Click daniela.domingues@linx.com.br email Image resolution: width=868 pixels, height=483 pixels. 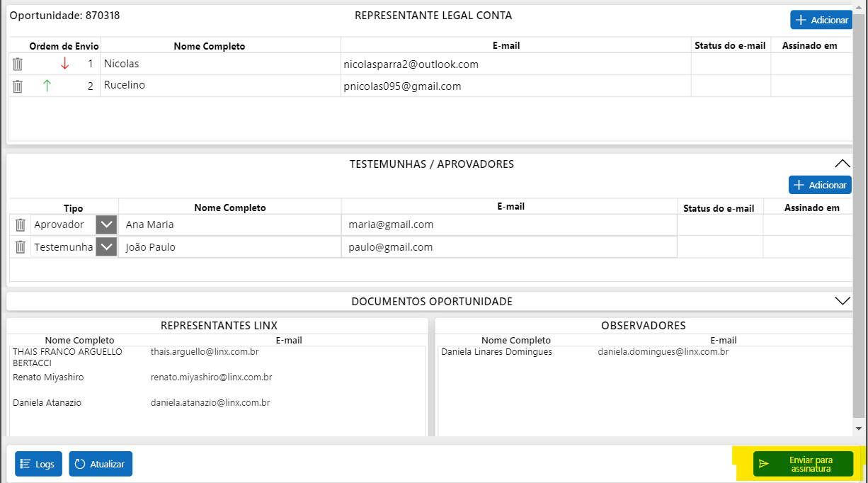click(663, 351)
